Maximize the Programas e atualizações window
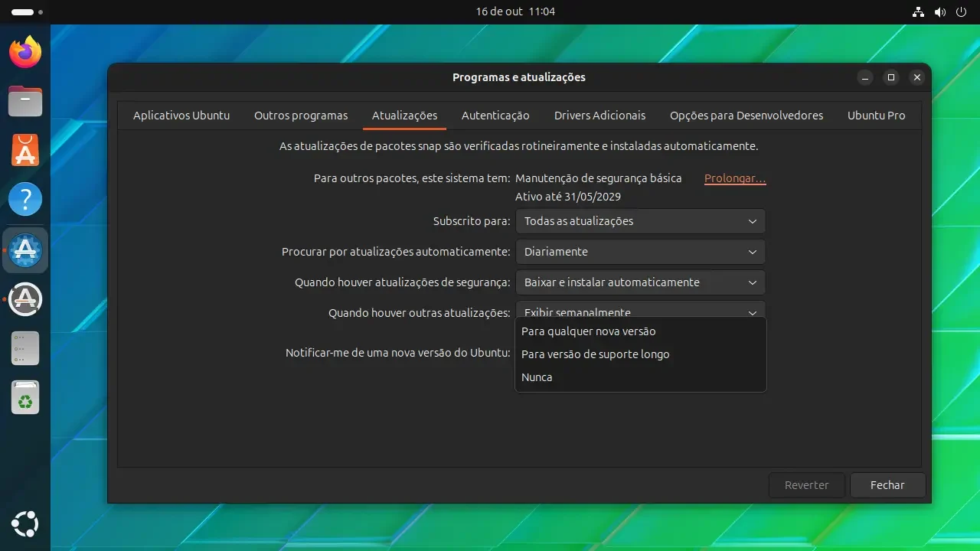Image resolution: width=980 pixels, height=551 pixels. [x=891, y=77]
